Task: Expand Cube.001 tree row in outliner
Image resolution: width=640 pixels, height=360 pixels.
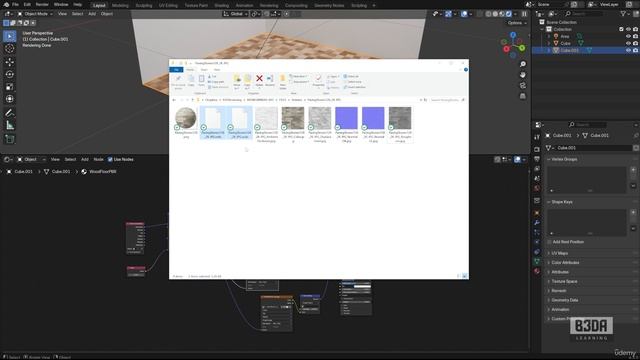Action: 549,50
